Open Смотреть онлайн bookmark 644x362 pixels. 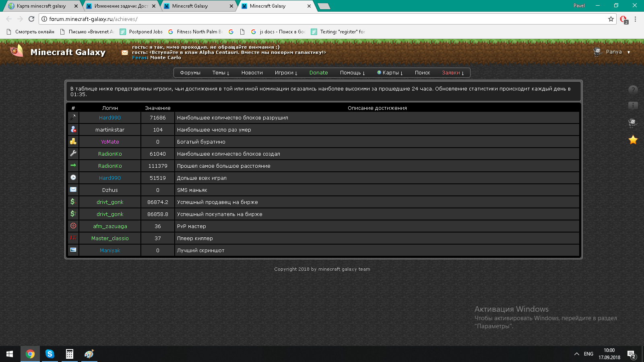31,32
